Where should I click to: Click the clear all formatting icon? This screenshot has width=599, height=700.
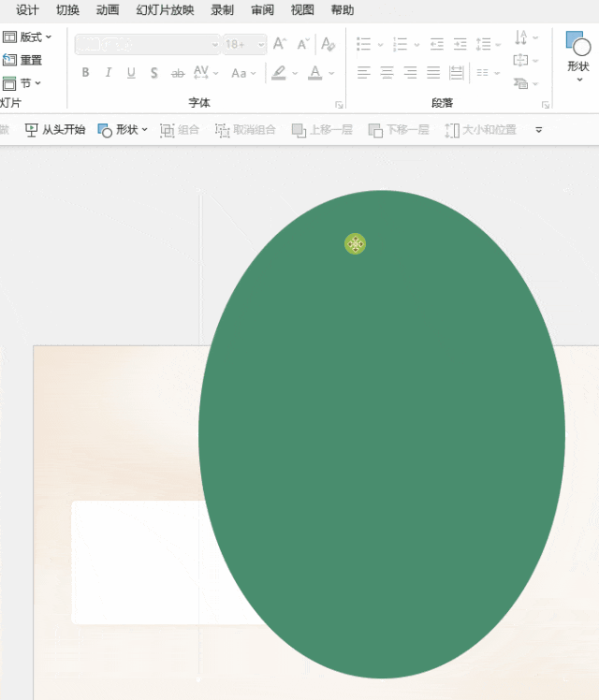pos(328,44)
